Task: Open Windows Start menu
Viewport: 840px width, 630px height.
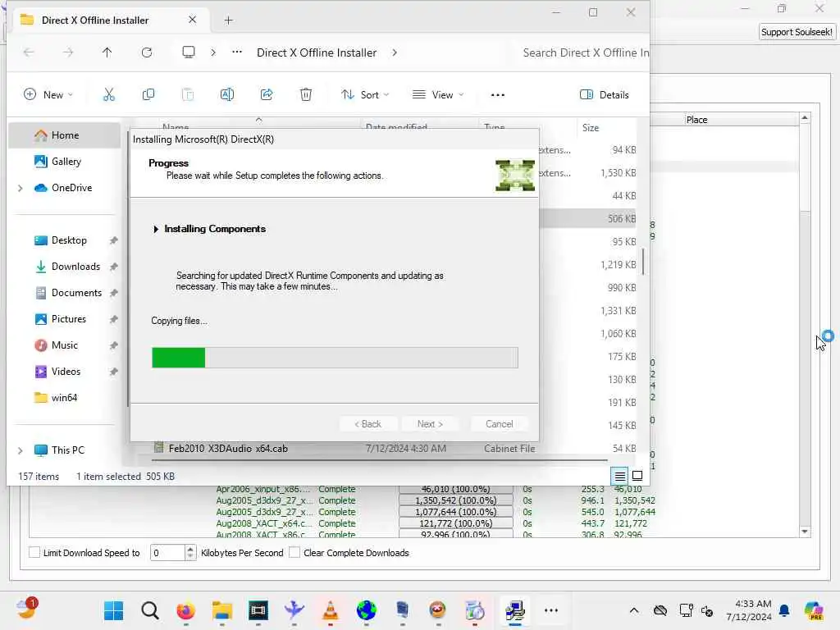Action: tap(113, 610)
